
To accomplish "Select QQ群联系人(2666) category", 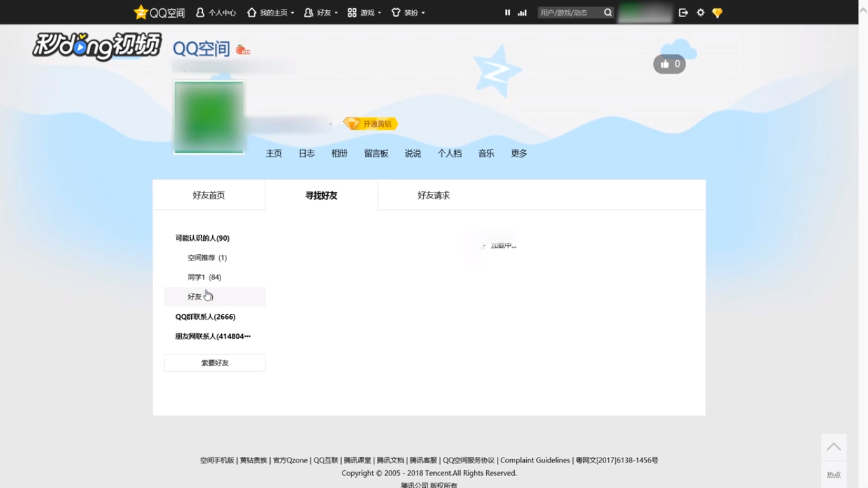I will pyautogui.click(x=205, y=316).
